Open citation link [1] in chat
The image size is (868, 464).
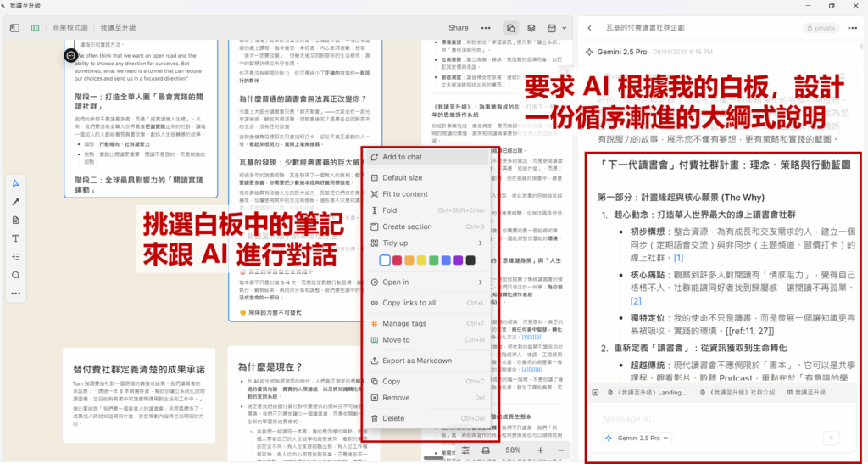(678, 258)
